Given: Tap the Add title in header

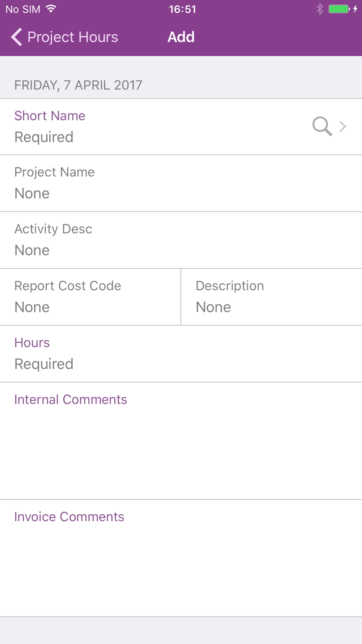Looking at the screenshot, I should (x=181, y=37).
